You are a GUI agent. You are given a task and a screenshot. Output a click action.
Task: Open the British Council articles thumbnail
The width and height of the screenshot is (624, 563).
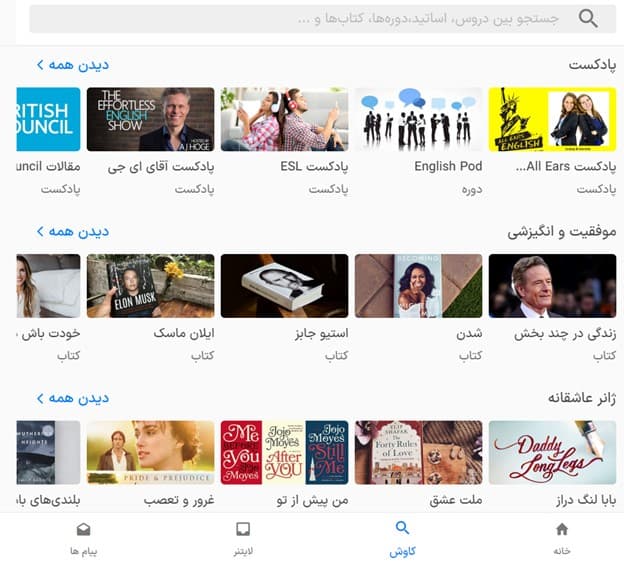[x=48, y=119]
